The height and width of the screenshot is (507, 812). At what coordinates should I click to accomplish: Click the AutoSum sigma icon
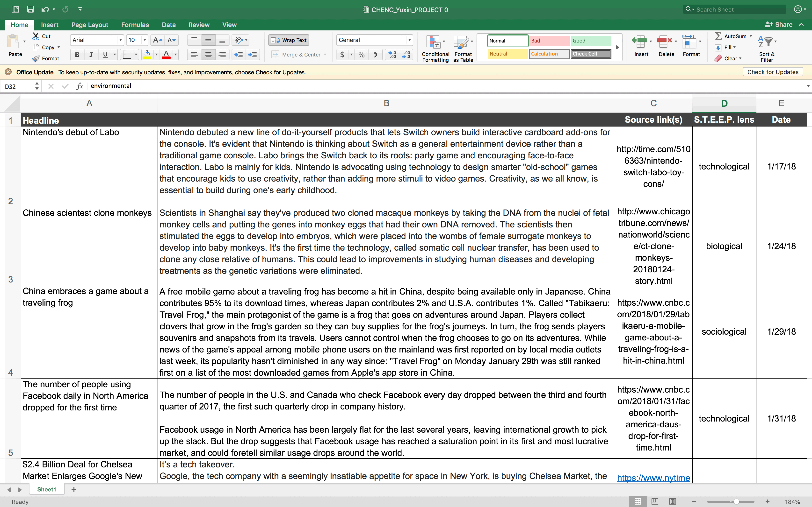click(x=718, y=36)
